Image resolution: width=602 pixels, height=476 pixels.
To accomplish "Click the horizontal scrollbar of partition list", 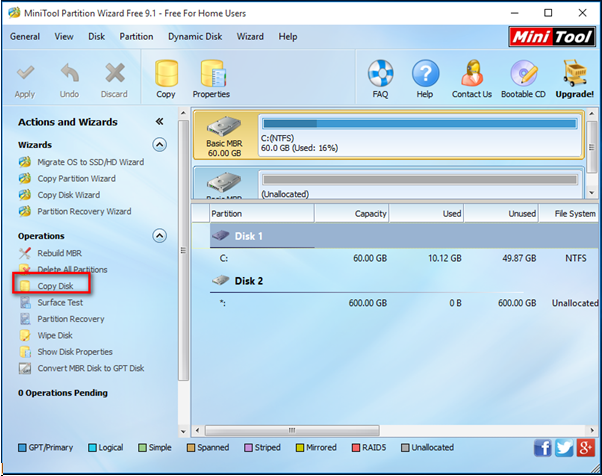I will (x=395, y=430).
